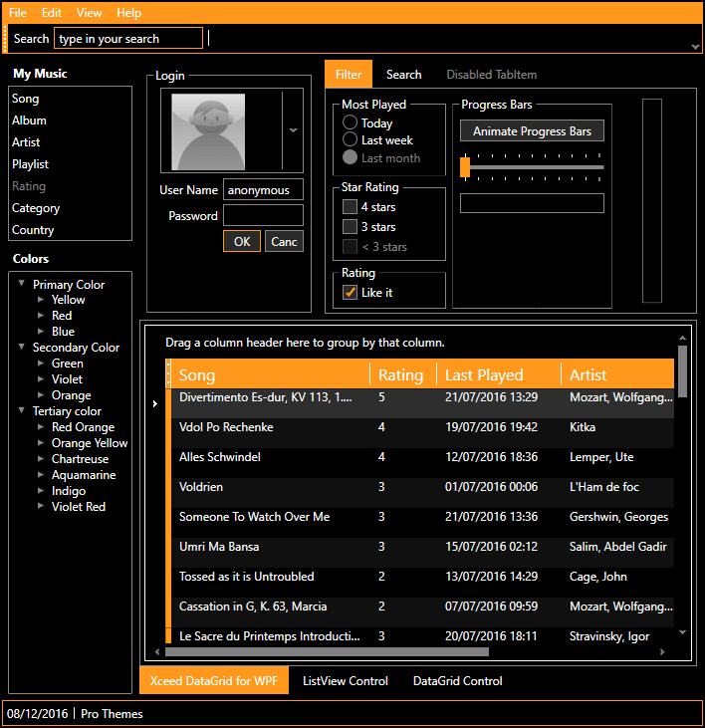
Task: Click the current row indicator arrow in grid
Action: pos(154,403)
